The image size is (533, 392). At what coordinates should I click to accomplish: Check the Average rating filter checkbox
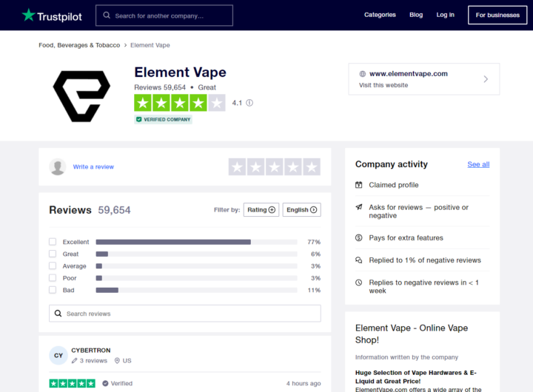(53, 266)
